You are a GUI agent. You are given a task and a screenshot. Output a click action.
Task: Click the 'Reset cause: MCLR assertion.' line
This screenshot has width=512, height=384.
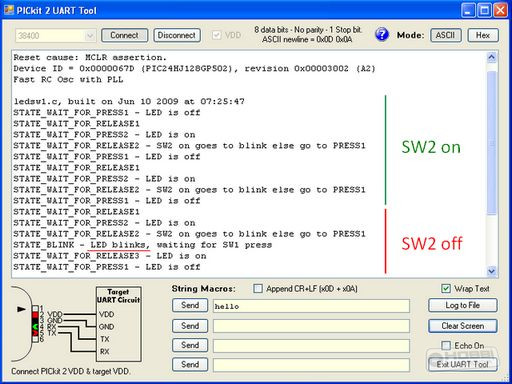(90, 57)
